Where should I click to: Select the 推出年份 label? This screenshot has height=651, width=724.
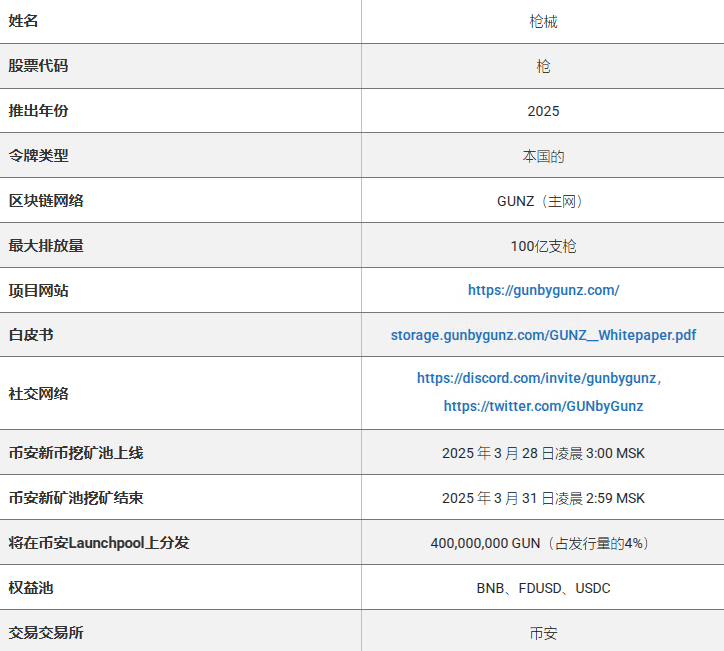[x=38, y=111]
